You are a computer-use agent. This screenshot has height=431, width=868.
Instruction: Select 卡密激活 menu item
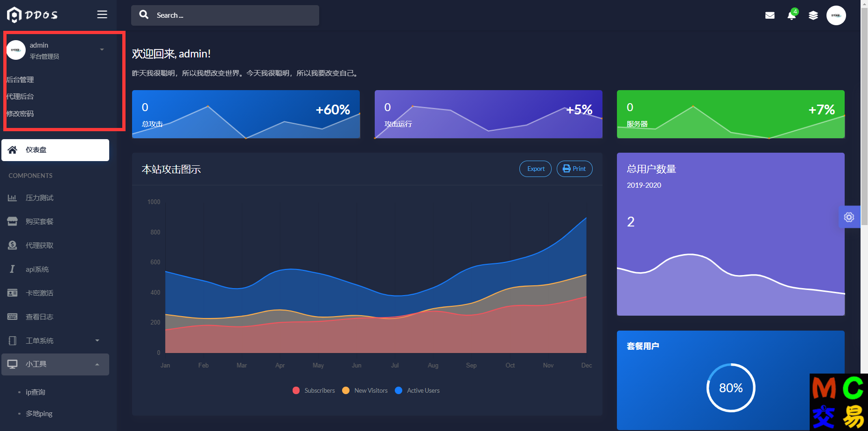coord(55,293)
